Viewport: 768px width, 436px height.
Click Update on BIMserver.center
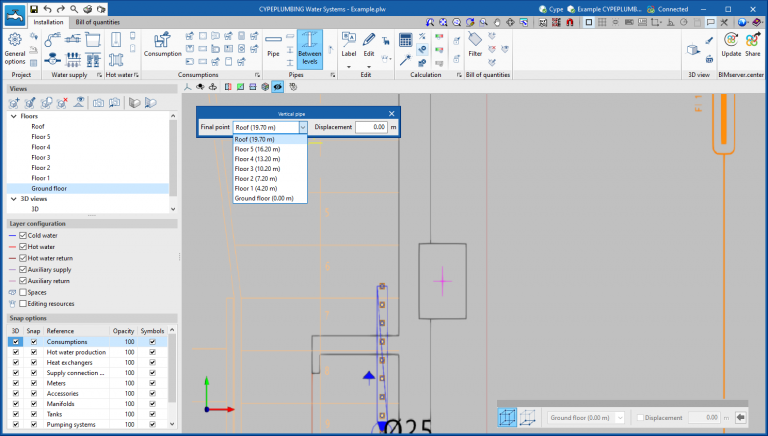(x=731, y=45)
